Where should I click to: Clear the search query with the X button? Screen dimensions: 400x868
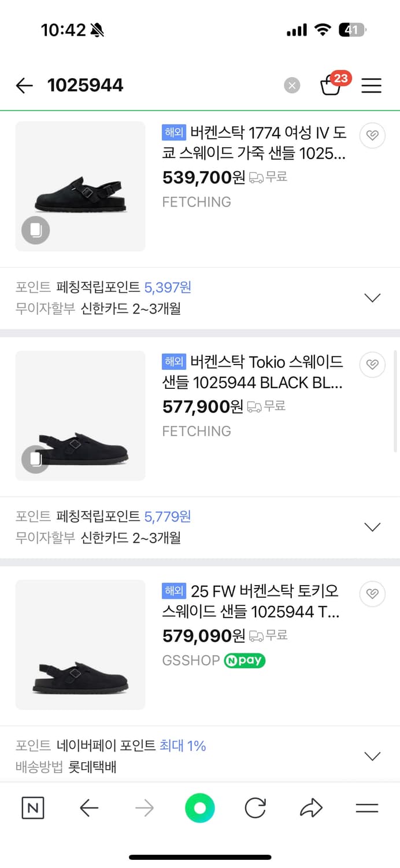tap(292, 85)
